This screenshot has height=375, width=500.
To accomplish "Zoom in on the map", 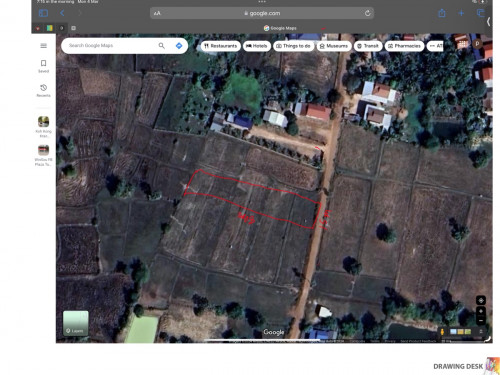I will click(x=481, y=311).
